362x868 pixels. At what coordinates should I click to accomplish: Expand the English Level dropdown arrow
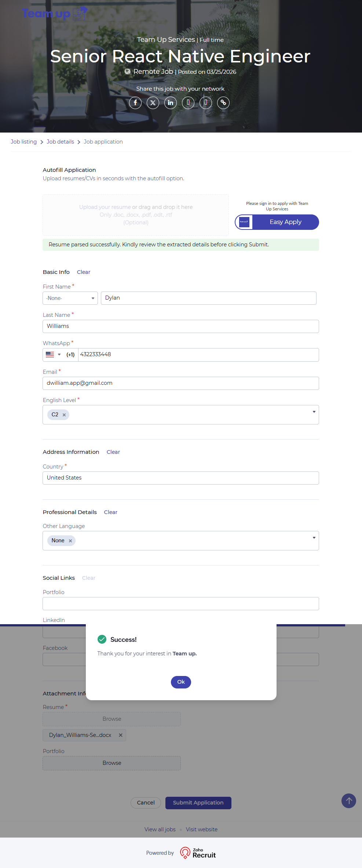(314, 412)
